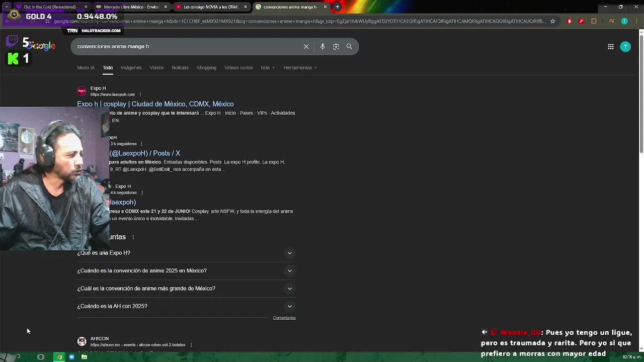
Task: Open '(@LaexpoH) / Posts / X' result
Action: tap(145, 153)
